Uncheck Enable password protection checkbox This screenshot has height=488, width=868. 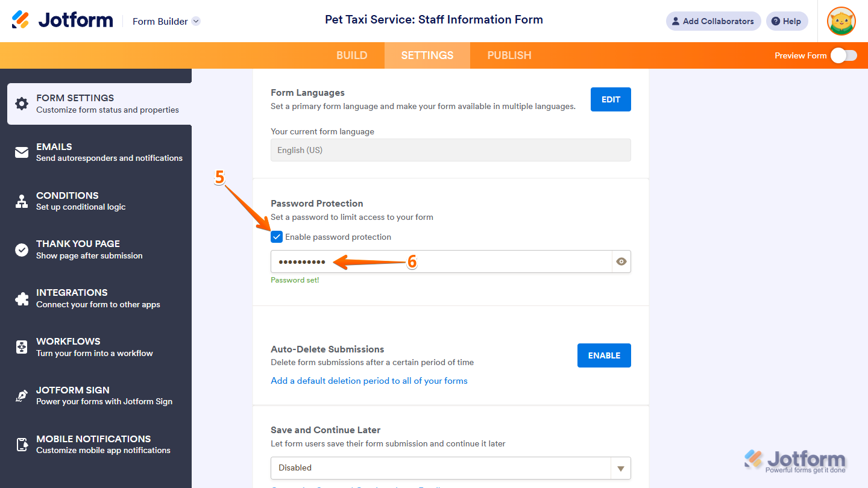tap(277, 237)
